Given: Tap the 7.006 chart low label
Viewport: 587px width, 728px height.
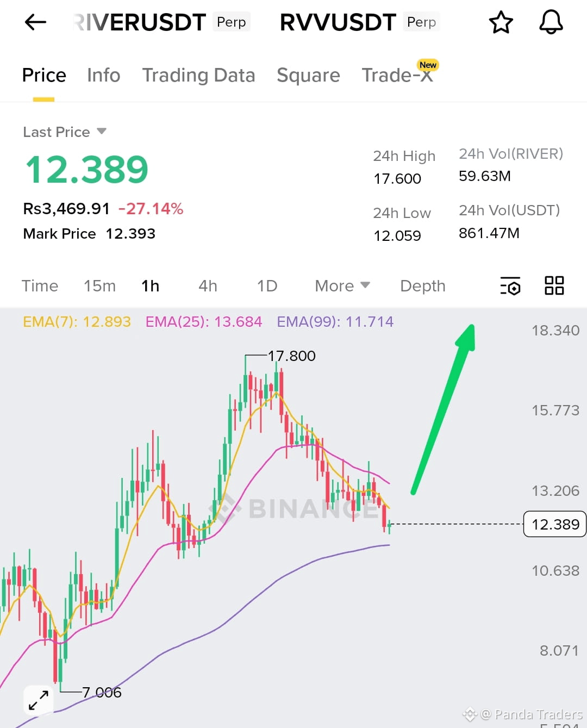Looking at the screenshot, I should pyautogui.click(x=102, y=692).
